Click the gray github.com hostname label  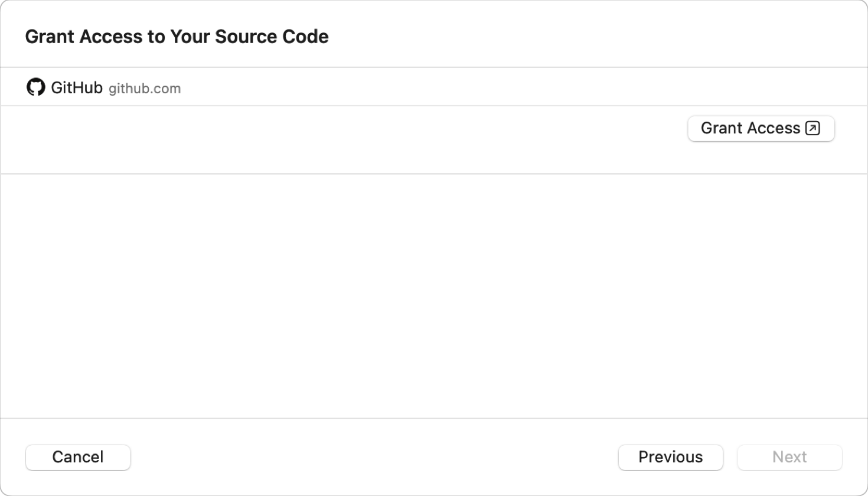point(145,89)
